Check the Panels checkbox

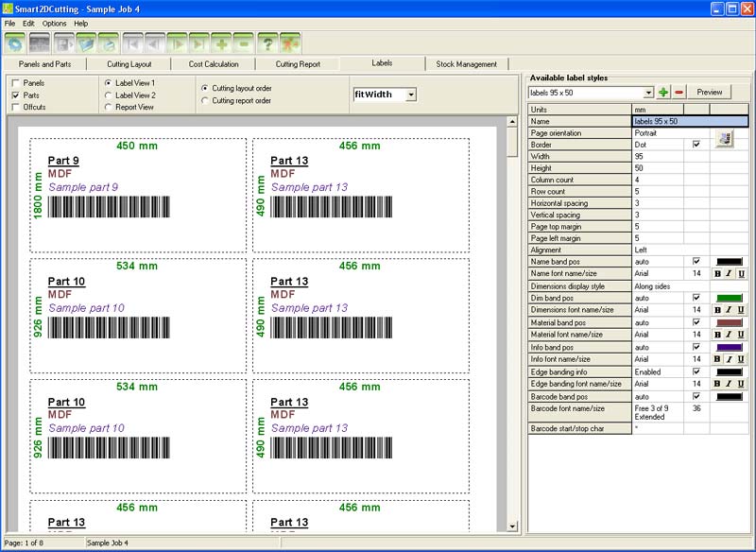[x=16, y=83]
